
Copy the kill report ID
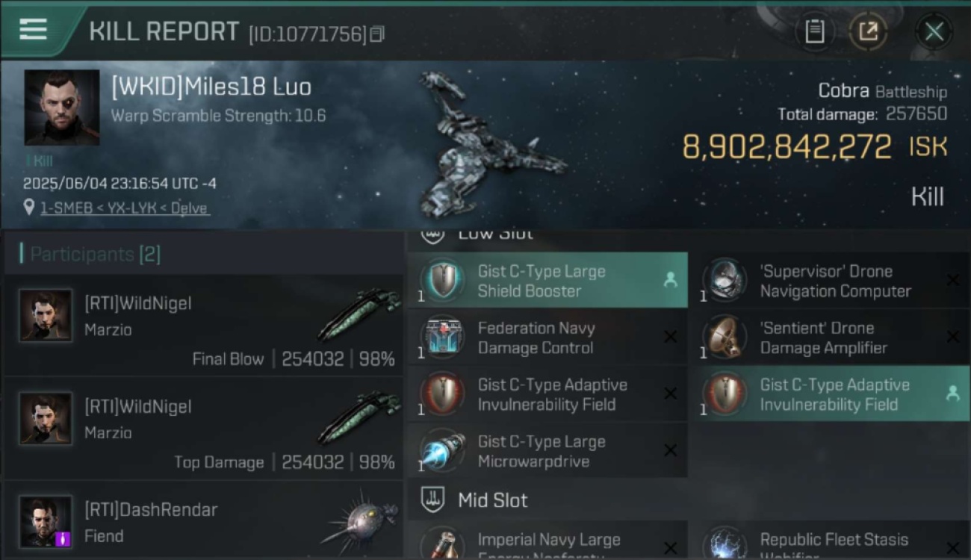click(377, 34)
